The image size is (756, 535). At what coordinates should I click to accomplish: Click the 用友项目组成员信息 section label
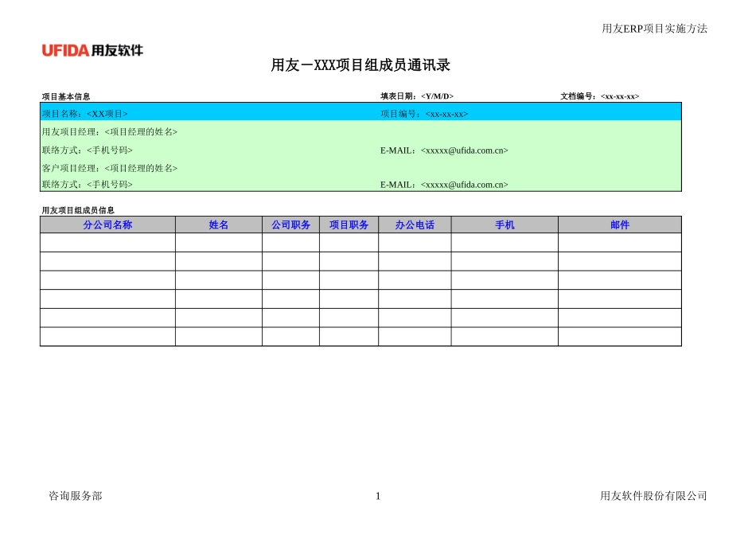pos(78,210)
